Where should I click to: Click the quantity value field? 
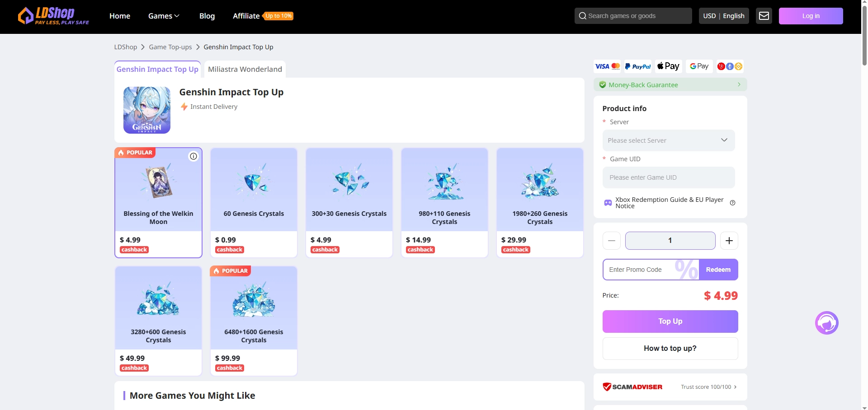[x=670, y=241]
